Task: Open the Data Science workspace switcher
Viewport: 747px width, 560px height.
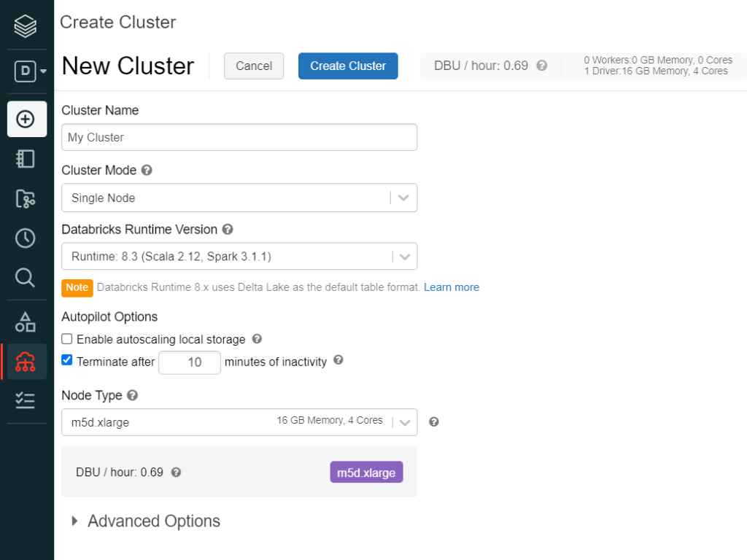Action: pos(30,71)
